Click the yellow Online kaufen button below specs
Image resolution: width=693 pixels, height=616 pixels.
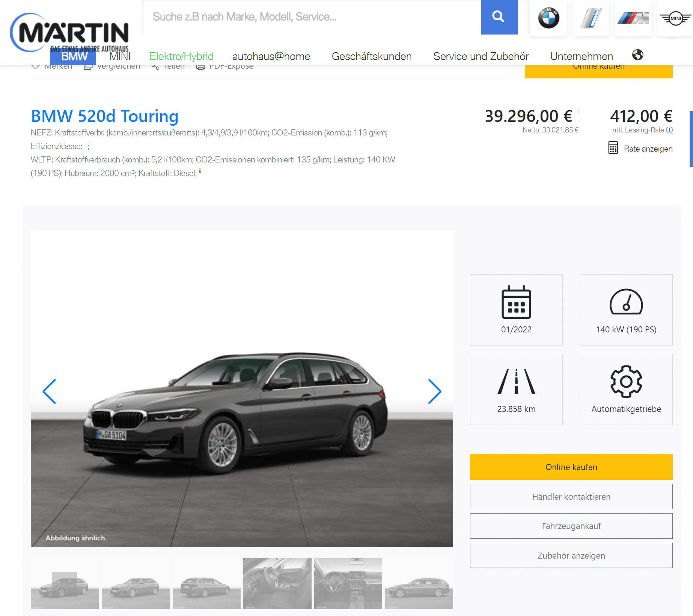pyautogui.click(x=571, y=467)
